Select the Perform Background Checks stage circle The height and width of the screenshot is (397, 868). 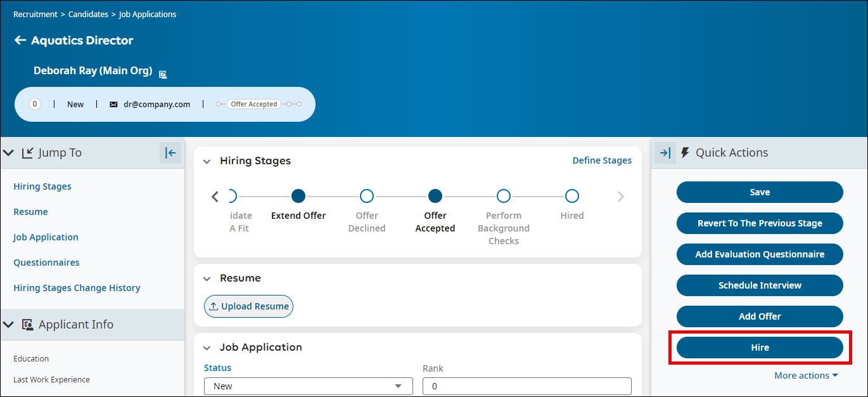pyautogui.click(x=504, y=196)
